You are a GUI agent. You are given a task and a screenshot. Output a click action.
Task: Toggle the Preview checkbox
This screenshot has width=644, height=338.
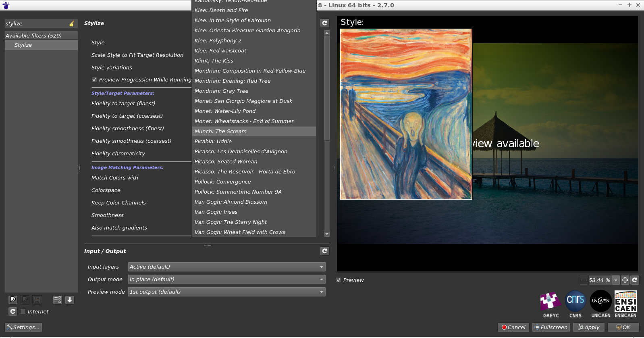click(339, 280)
